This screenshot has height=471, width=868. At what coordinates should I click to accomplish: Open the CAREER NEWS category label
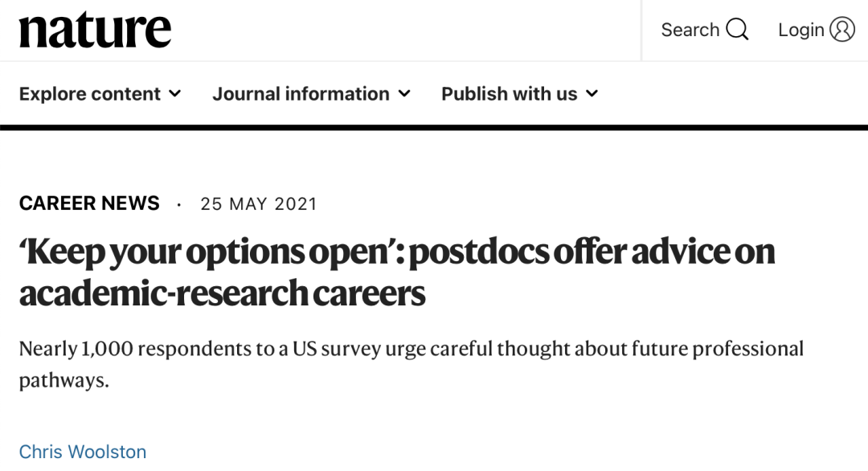pyautogui.click(x=89, y=203)
